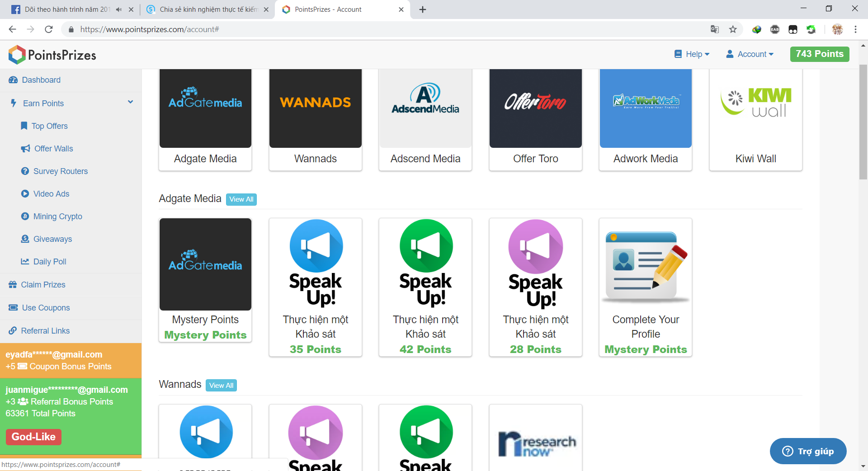Screen dimensions: 868x471
Task: Open the Research Now offer under Wannads
Action: click(x=536, y=438)
